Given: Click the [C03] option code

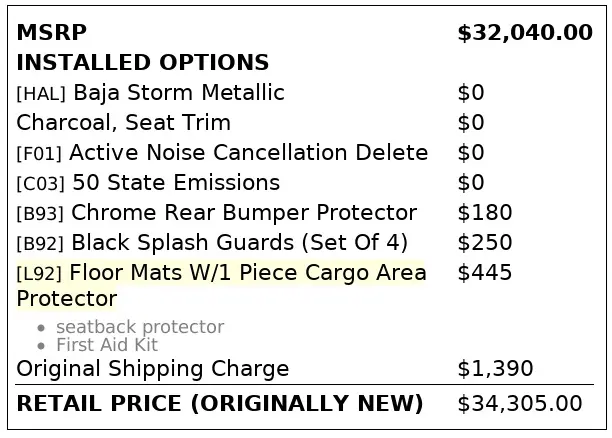Looking at the screenshot, I should coord(41,184).
